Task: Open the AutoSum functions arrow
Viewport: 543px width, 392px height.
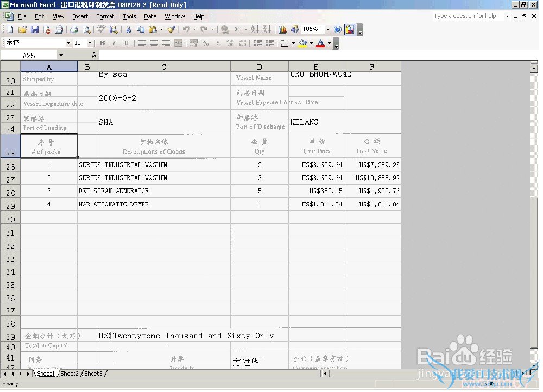Action: [245, 29]
